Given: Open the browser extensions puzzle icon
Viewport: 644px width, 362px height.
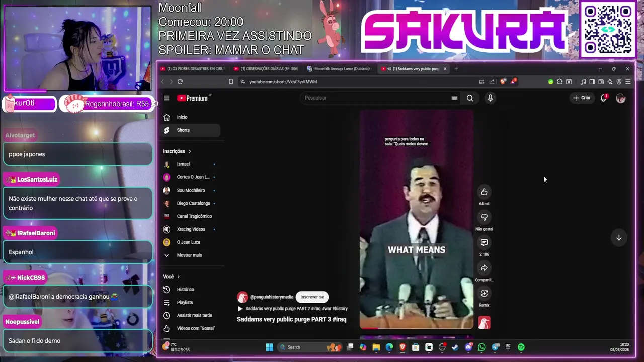Looking at the screenshot, I should click(x=559, y=82).
